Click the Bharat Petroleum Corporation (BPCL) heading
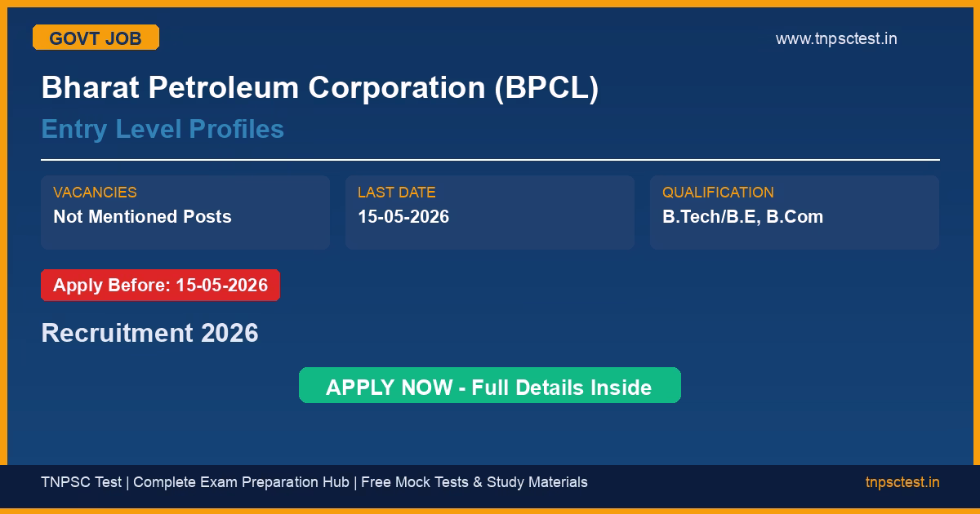 (319, 87)
